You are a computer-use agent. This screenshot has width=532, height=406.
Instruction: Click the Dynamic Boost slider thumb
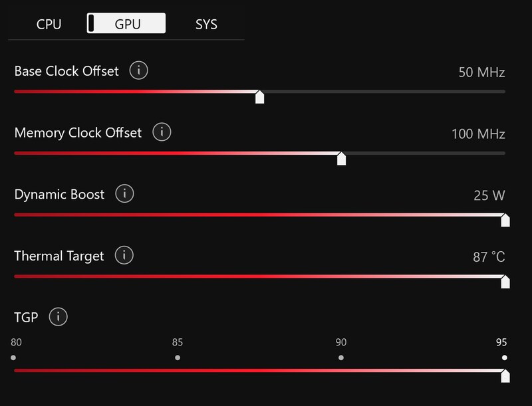505,220
